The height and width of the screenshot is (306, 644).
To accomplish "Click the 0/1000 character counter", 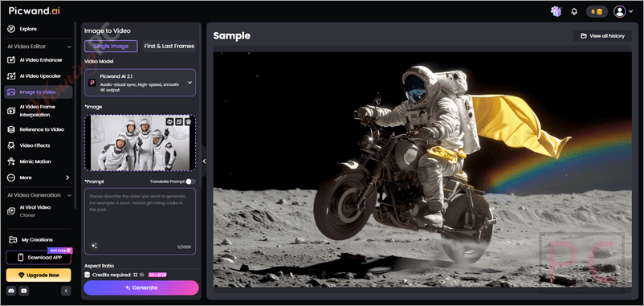I will [x=185, y=247].
